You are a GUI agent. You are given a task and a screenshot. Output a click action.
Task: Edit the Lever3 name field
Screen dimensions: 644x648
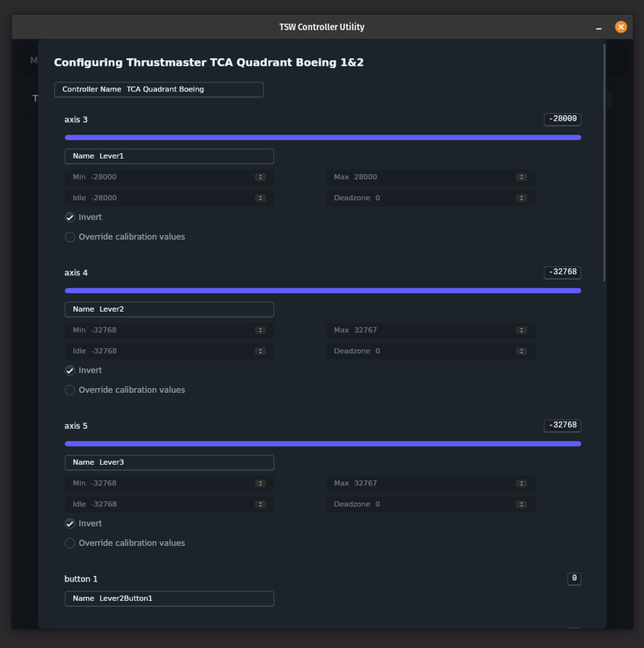tap(169, 463)
